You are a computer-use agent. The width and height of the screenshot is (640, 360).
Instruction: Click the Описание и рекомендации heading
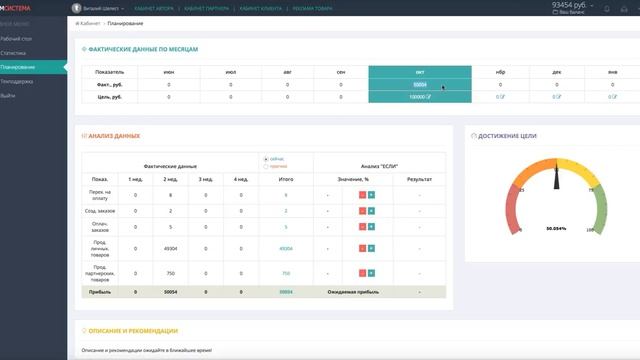[133, 331]
